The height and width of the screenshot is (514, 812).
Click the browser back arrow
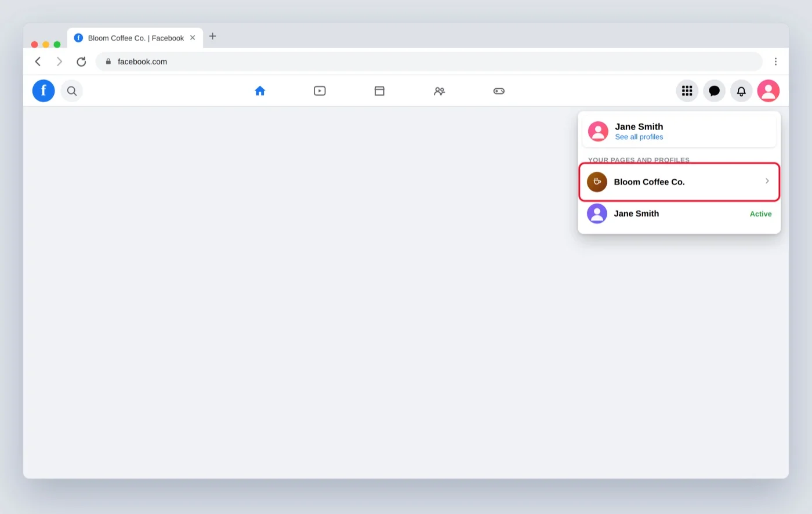tap(38, 61)
